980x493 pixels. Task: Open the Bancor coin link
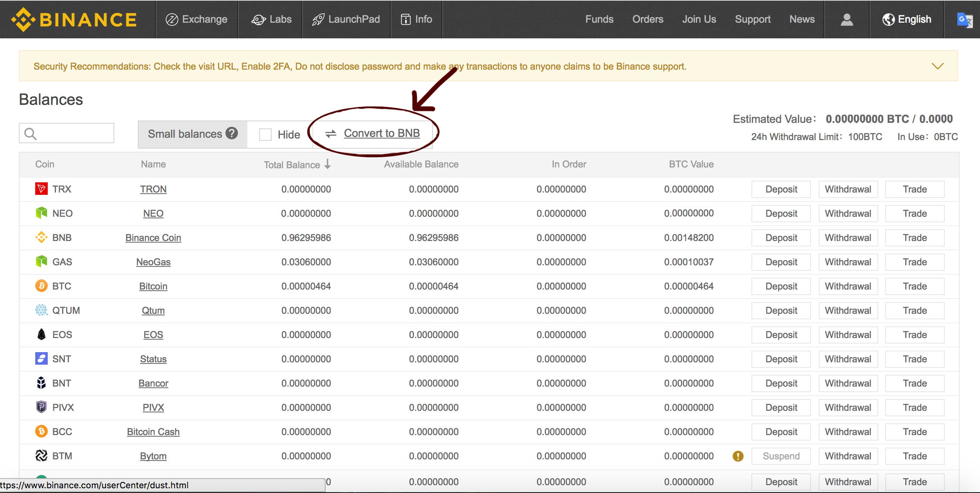tap(153, 383)
